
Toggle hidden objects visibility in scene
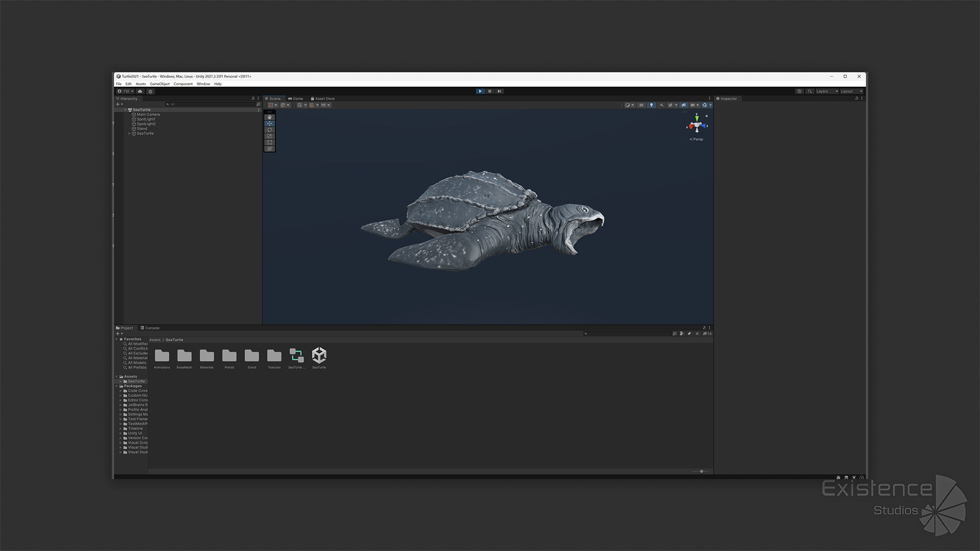[683, 105]
